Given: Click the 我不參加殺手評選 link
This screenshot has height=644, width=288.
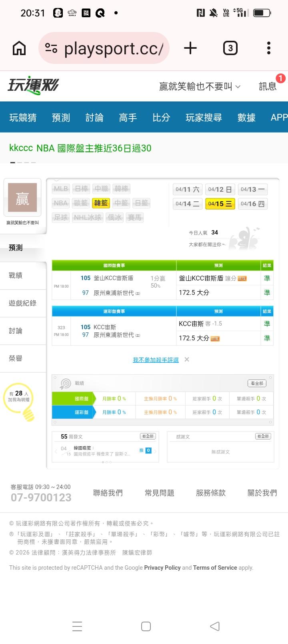Looking at the screenshot, I should pos(156,360).
